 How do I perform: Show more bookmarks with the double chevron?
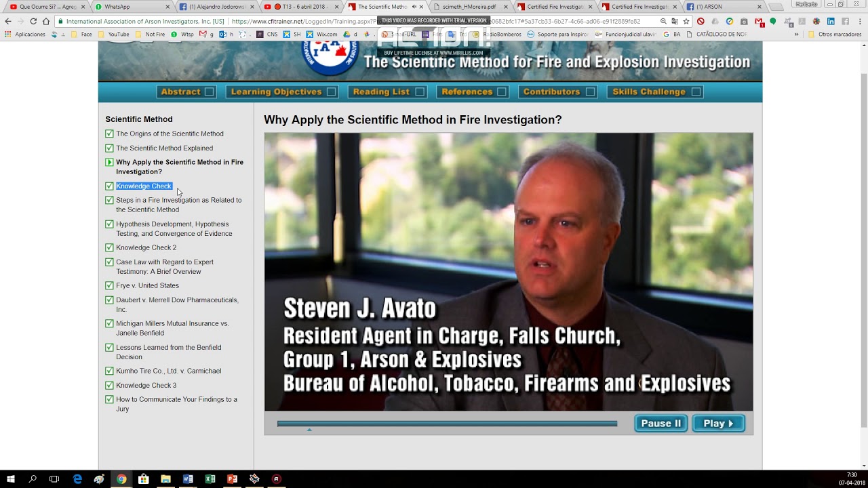coord(797,34)
